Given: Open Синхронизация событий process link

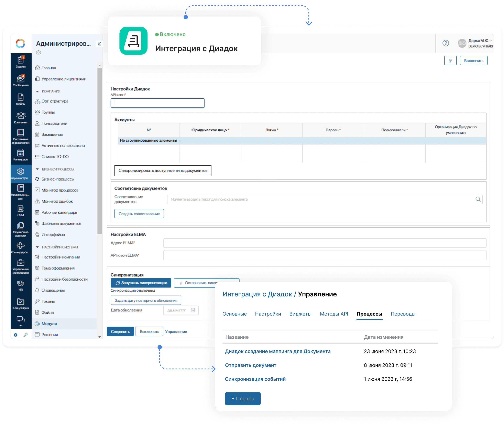Looking at the screenshot, I should click(255, 379).
